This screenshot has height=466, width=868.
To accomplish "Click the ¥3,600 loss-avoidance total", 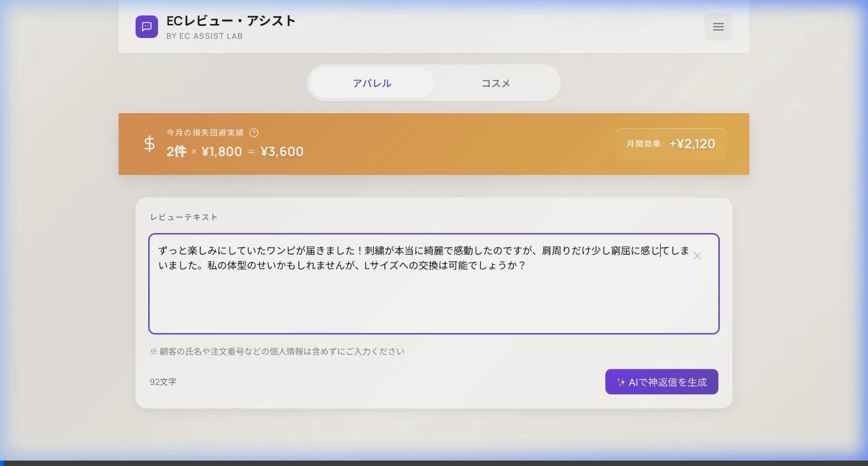I will [x=282, y=151].
